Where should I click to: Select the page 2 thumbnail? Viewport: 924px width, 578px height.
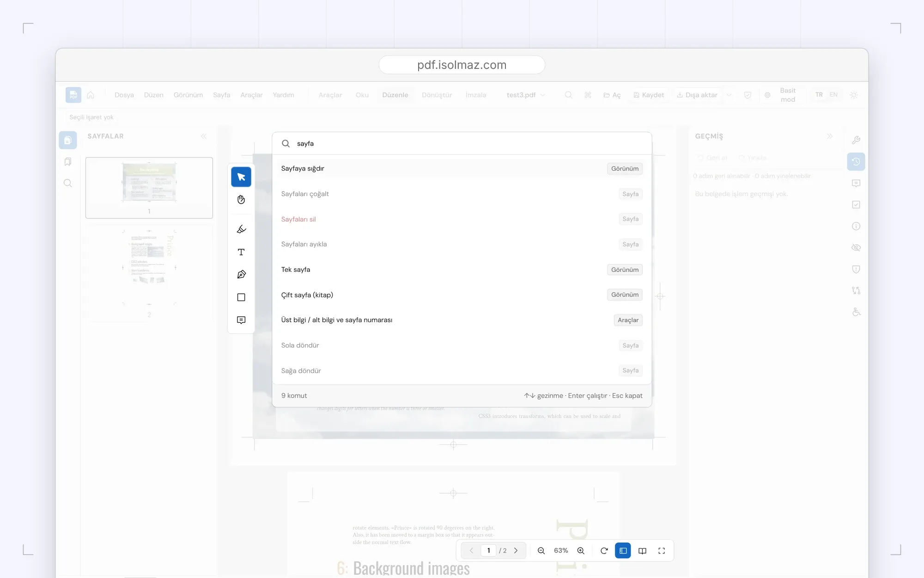coord(149,273)
